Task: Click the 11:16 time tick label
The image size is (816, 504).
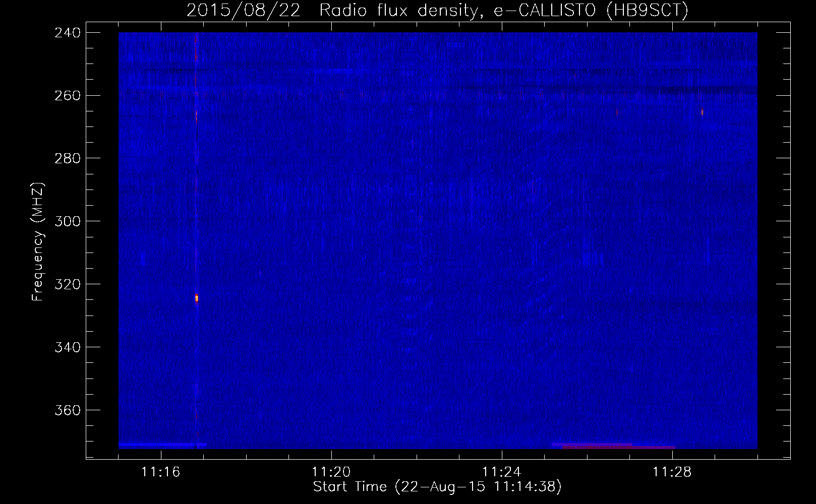Action: point(161,472)
